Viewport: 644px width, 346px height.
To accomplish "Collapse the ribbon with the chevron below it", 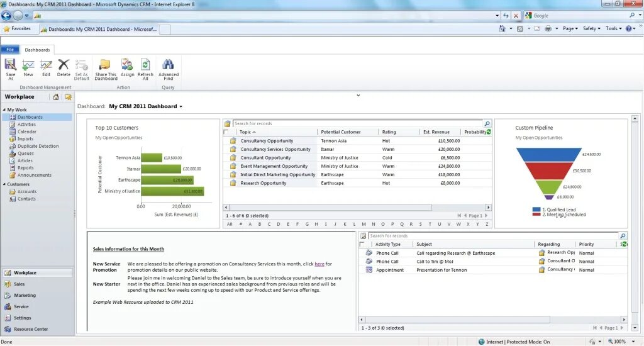I will click(358, 96).
